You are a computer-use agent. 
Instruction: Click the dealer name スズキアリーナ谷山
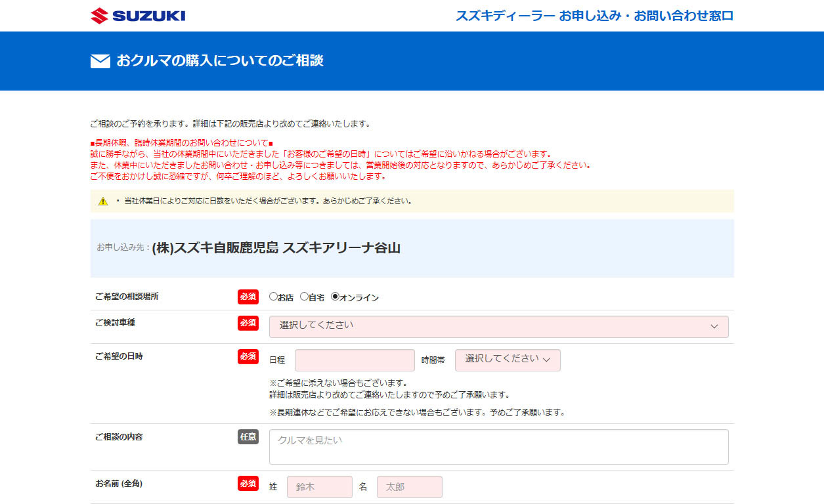point(341,248)
